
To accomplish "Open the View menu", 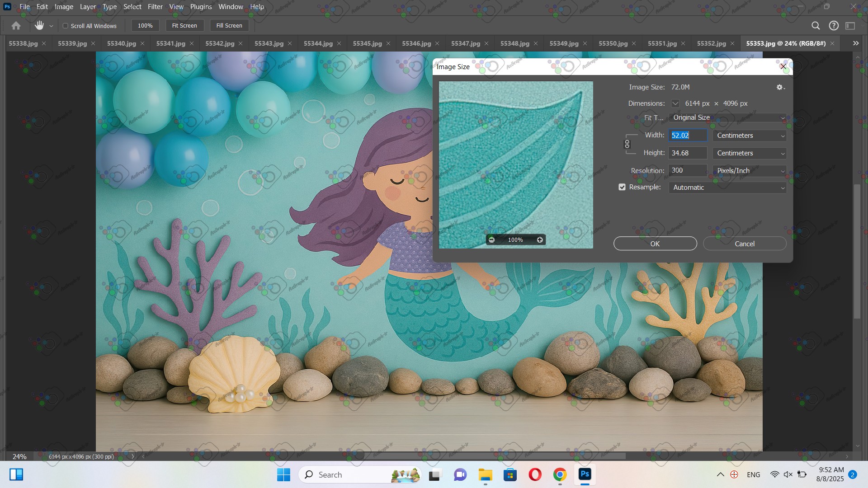I will (176, 7).
